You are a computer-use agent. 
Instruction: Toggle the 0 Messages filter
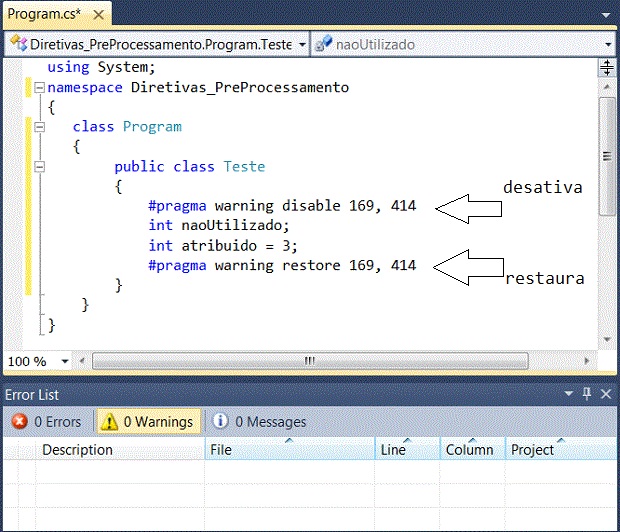click(260, 422)
